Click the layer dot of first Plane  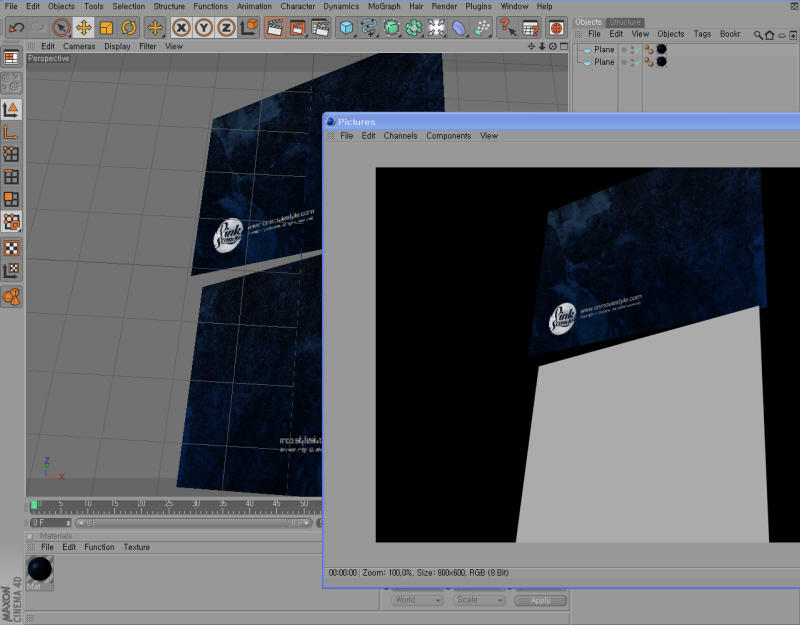click(623, 49)
